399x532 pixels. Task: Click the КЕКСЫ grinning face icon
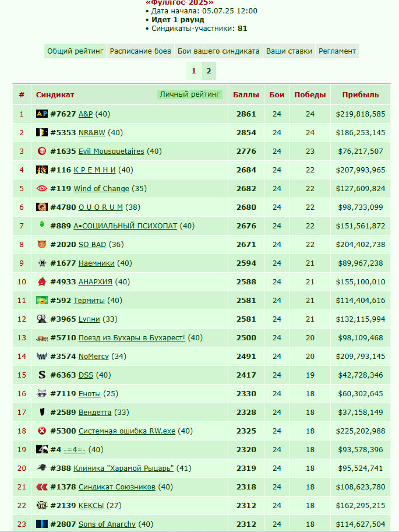click(x=42, y=506)
